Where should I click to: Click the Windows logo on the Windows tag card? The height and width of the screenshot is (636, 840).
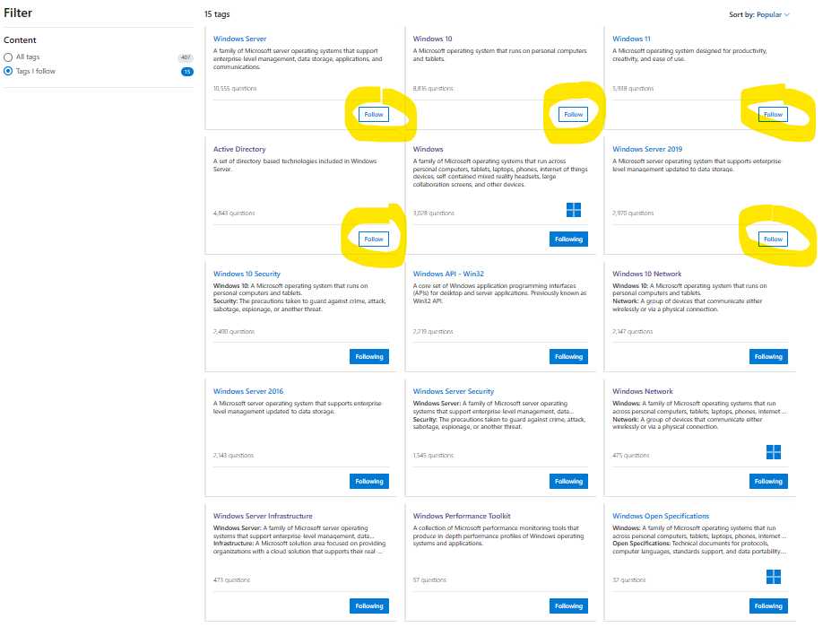coord(573,210)
